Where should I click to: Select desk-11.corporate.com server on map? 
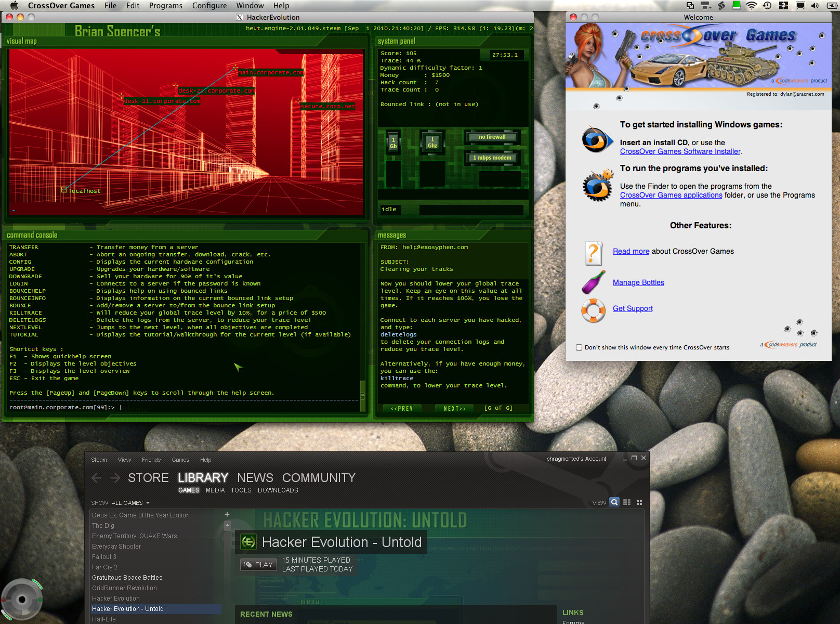(162, 101)
